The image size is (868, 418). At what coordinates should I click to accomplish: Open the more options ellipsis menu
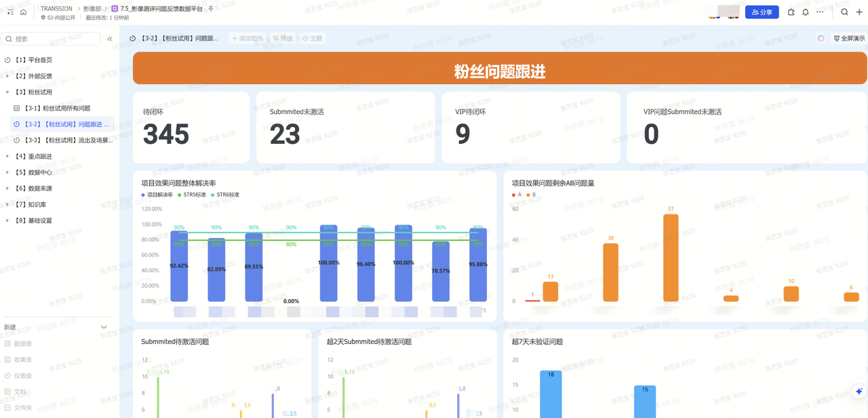coord(820,12)
